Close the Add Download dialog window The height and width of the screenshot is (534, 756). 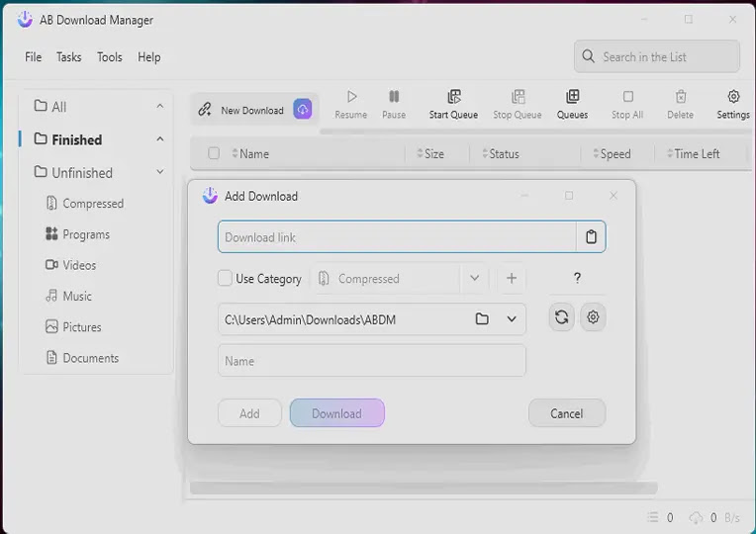tap(614, 195)
